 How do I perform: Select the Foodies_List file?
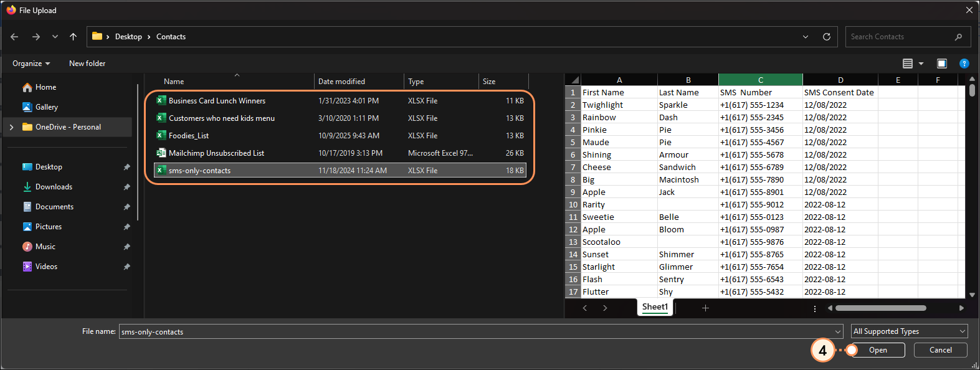pyautogui.click(x=340, y=136)
